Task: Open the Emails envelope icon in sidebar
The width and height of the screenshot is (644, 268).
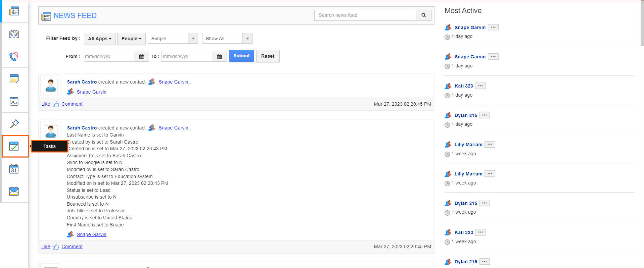Action: pos(14,192)
